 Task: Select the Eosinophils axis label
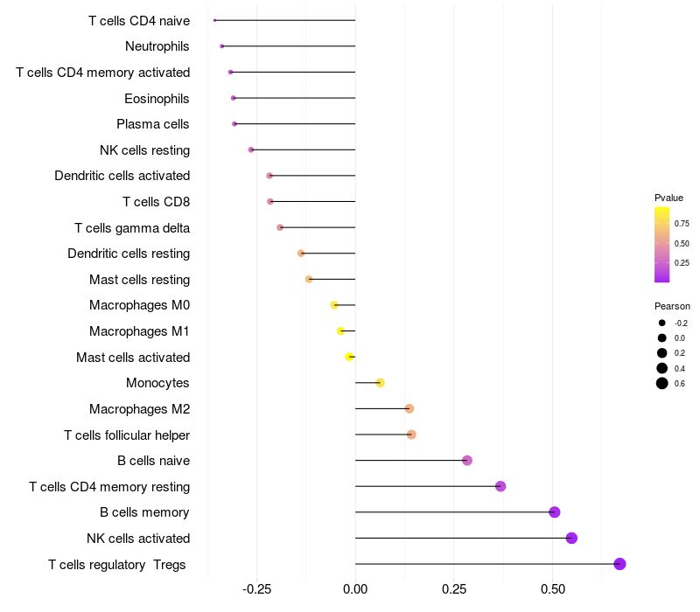click(x=157, y=99)
